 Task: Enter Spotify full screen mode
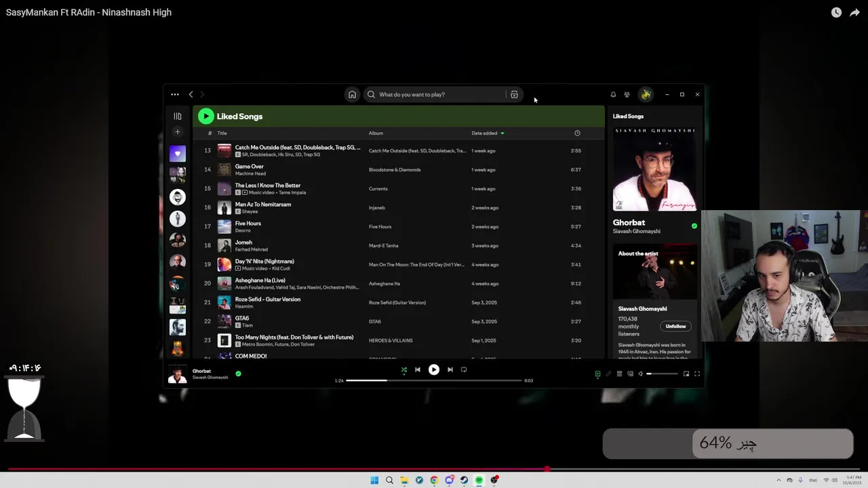coord(696,373)
